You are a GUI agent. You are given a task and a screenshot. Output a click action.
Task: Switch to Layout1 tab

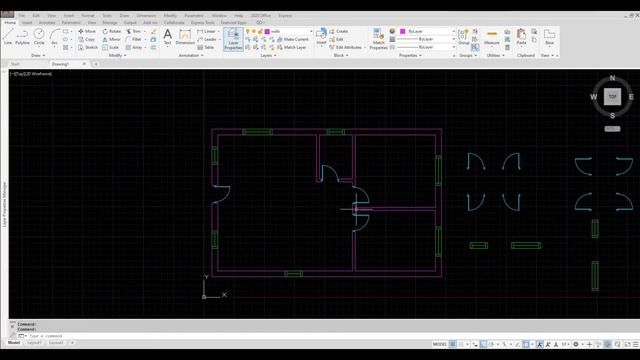pyautogui.click(x=34, y=343)
